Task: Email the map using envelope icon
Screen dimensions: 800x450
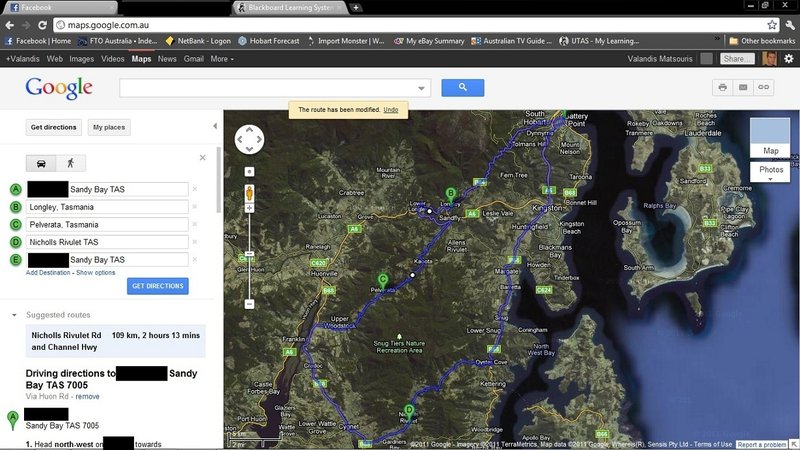Action: [x=743, y=87]
